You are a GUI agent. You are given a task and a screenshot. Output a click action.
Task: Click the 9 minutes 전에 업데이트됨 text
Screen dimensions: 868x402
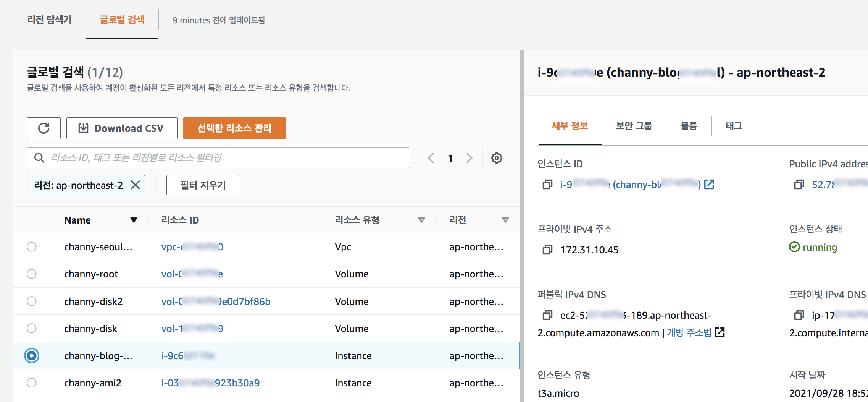(219, 20)
